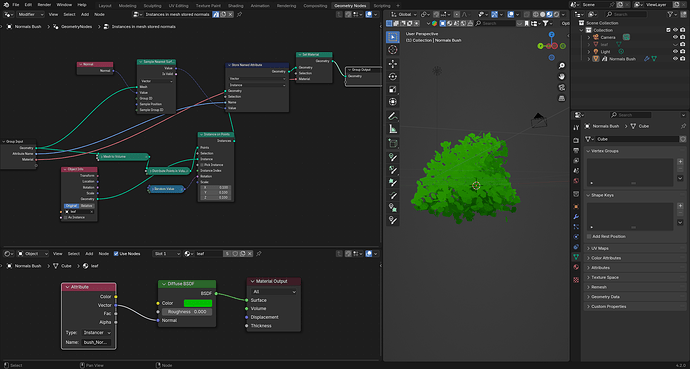Open Global transform orientation dropdown
690x369 pixels.
click(404, 14)
